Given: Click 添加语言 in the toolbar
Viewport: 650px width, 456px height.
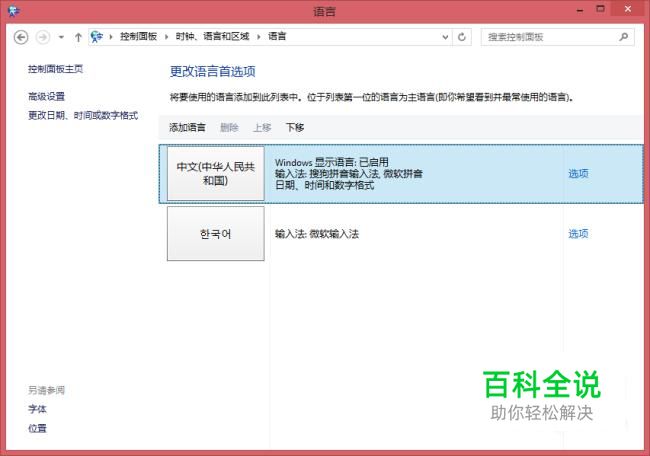Looking at the screenshot, I should coord(187,128).
